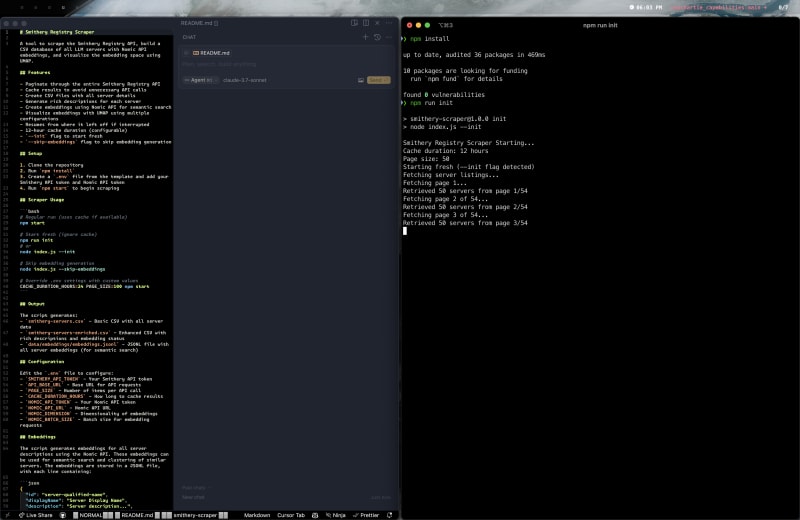Viewport: 800px width, 520px height.
Task: Click the 0/7 indicator in menu bar
Action: pyautogui.click(x=783, y=8)
